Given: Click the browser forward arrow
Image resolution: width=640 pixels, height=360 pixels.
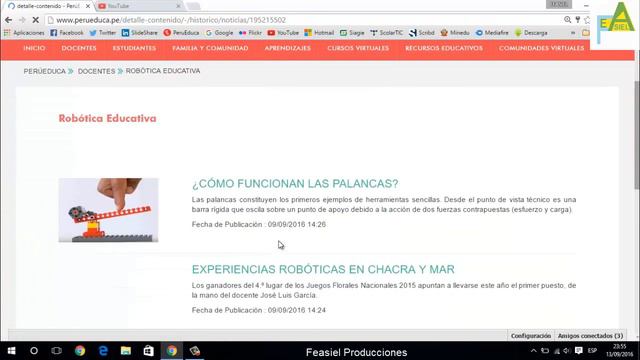Looking at the screenshot, I should coord(22,20).
